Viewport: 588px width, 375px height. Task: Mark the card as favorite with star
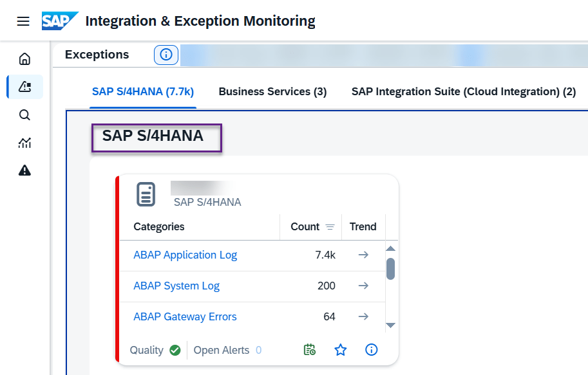pyautogui.click(x=341, y=350)
